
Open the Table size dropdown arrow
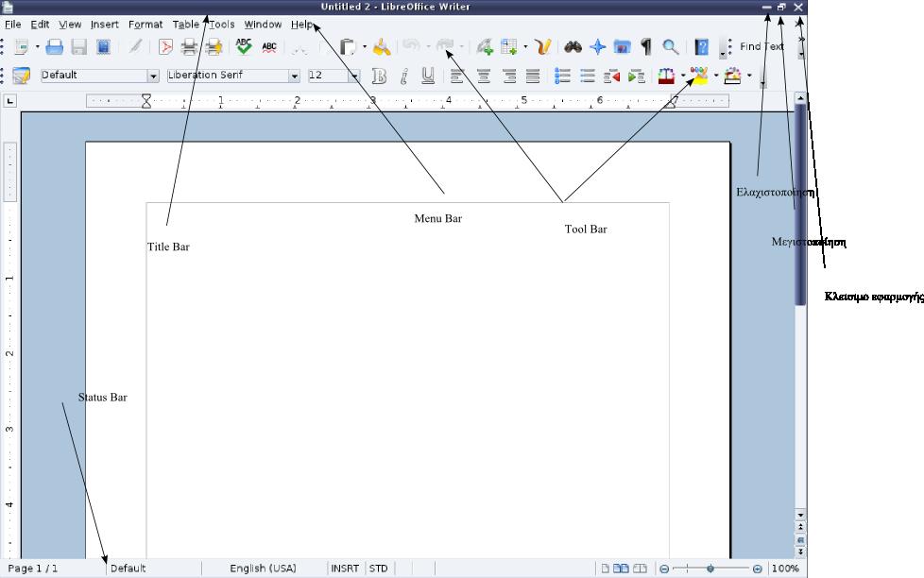[525, 46]
